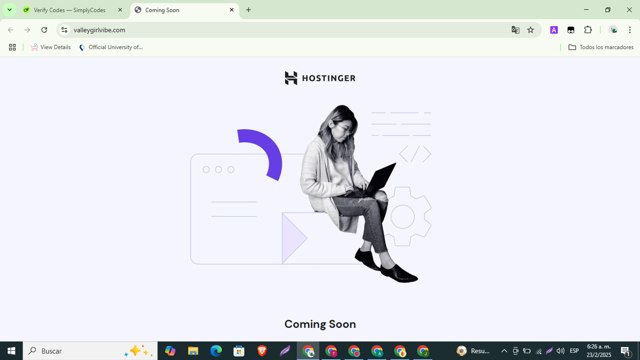640x360 pixels.
Task: Click the forward navigation arrow
Action: (x=27, y=30)
